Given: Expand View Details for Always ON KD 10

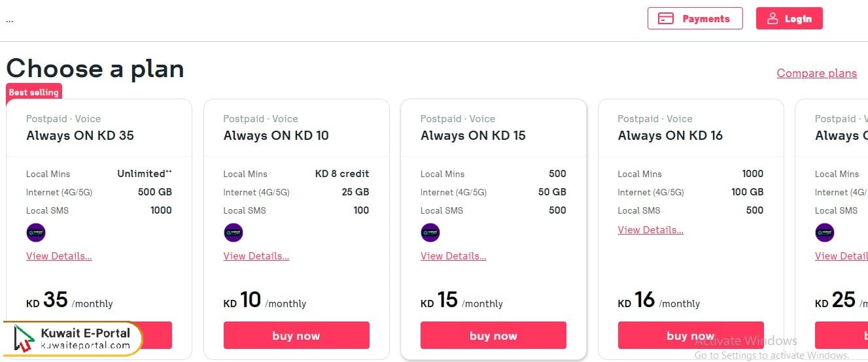Looking at the screenshot, I should [x=256, y=256].
